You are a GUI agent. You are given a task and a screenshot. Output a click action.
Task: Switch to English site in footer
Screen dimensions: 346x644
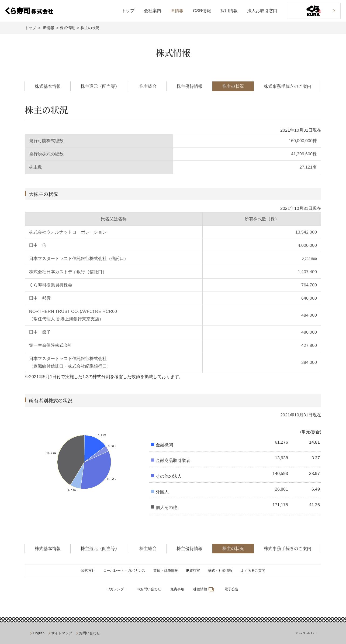click(x=39, y=633)
